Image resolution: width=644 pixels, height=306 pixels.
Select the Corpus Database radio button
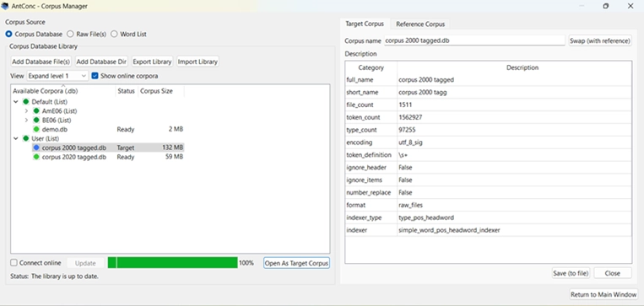tap(8, 35)
